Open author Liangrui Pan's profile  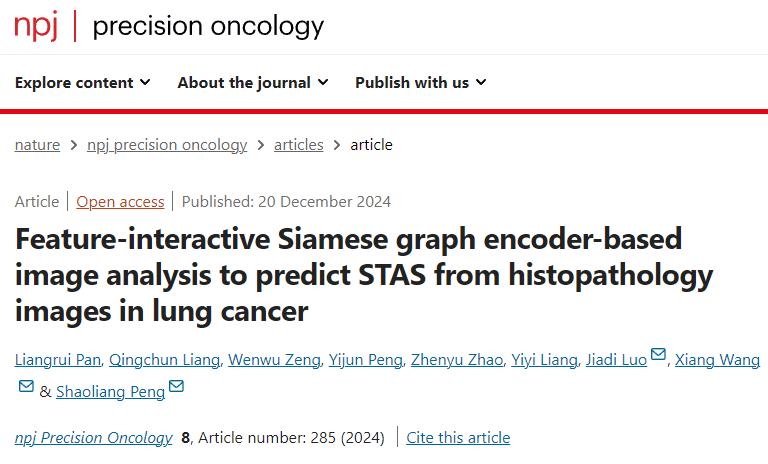[x=60, y=360]
